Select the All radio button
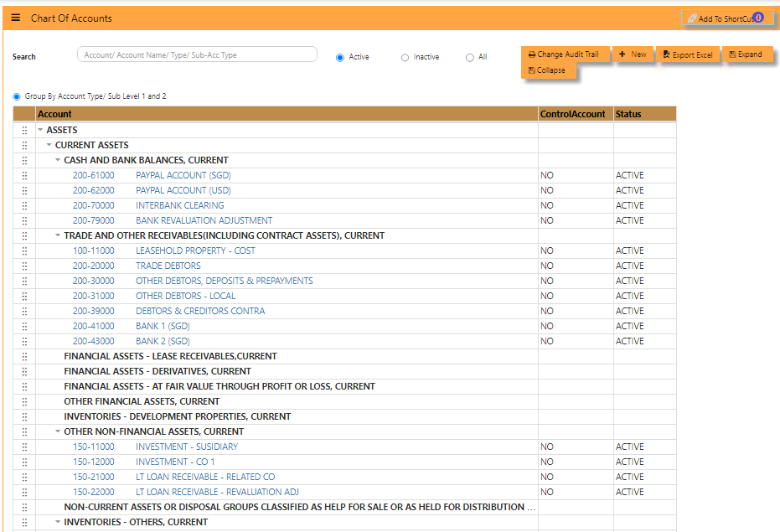 pos(469,58)
